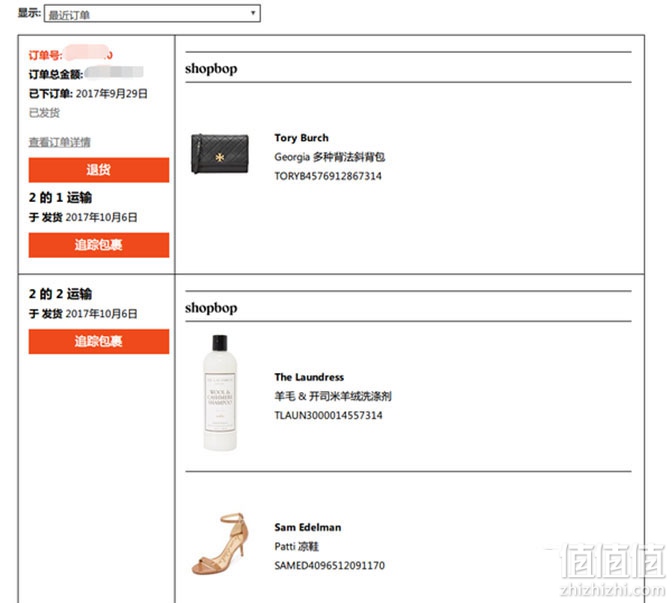The height and width of the screenshot is (603, 672).
Task: Click the Tory Burch brand name
Action: [x=302, y=138]
